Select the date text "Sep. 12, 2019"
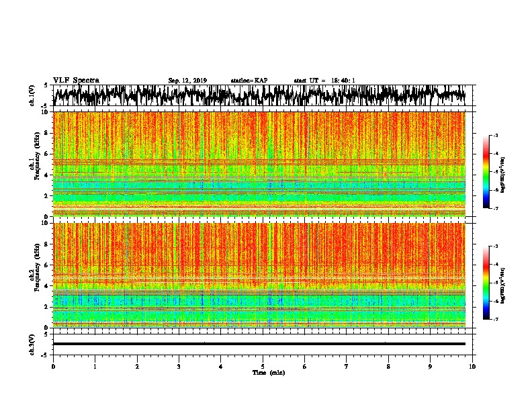This screenshot has width=532, height=411. (187, 81)
